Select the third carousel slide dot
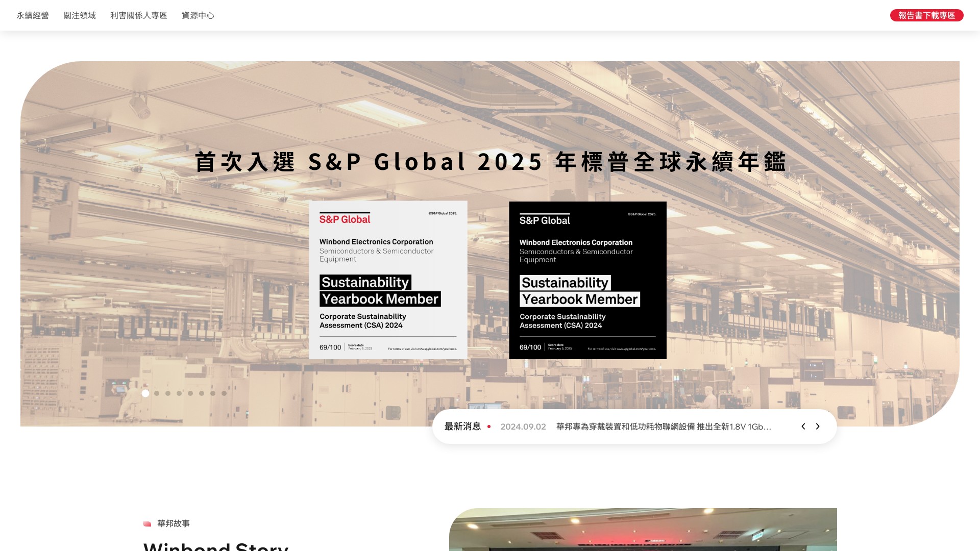This screenshot has width=980, height=551. tap(168, 393)
